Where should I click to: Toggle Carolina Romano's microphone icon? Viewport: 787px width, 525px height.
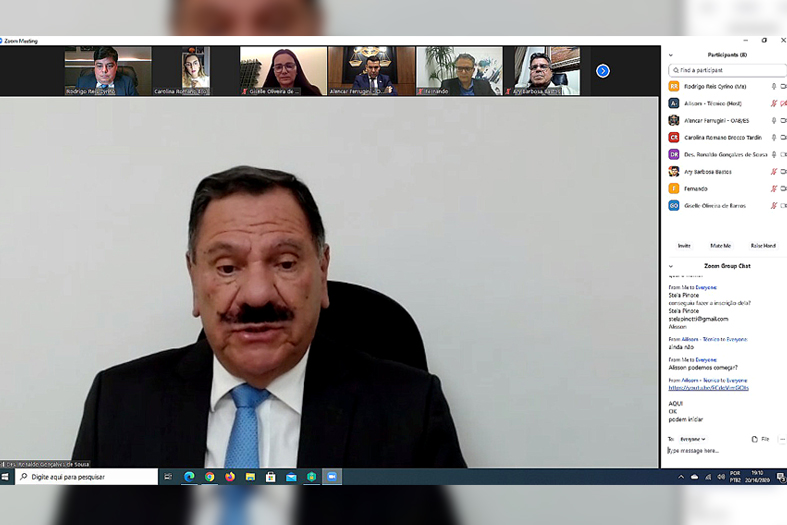(774, 138)
